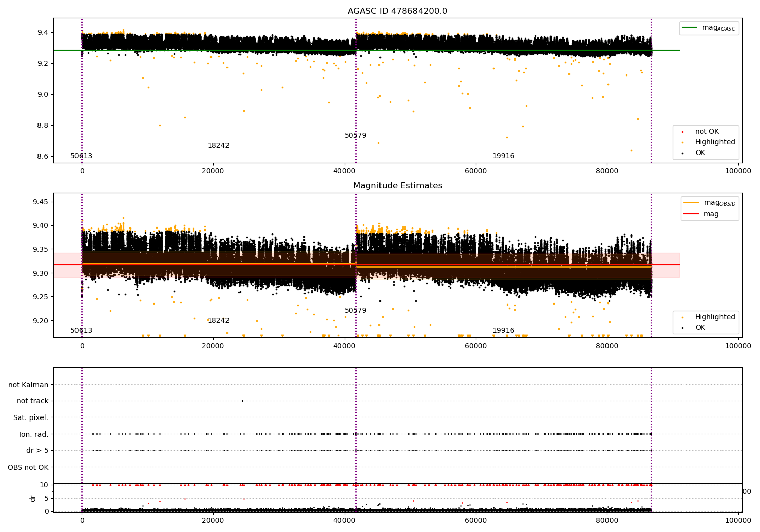Select the mag AGASC legend entry in top plot
This screenshot has width=760, height=532.
pyautogui.click(x=709, y=28)
